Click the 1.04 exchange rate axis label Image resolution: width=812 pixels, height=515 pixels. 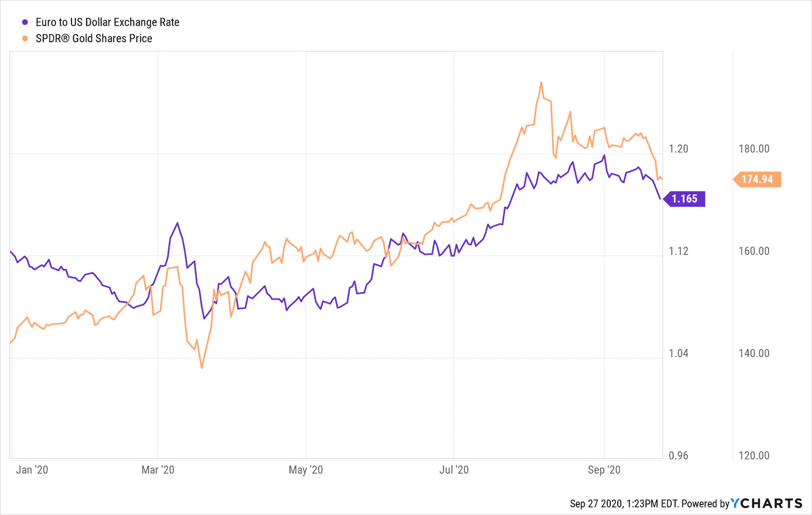pos(678,354)
